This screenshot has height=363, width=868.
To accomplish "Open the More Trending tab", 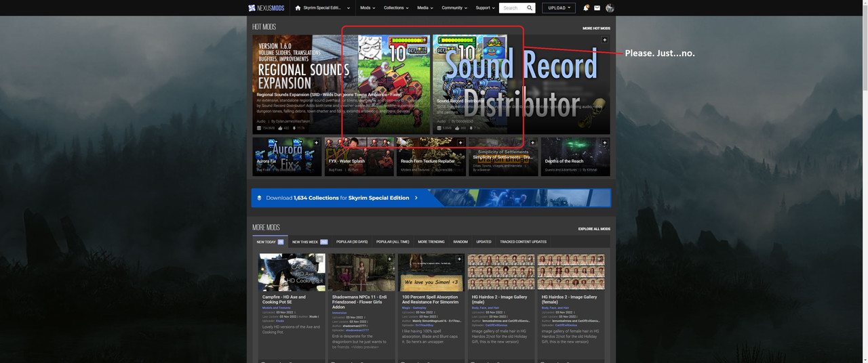I will click(x=431, y=242).
